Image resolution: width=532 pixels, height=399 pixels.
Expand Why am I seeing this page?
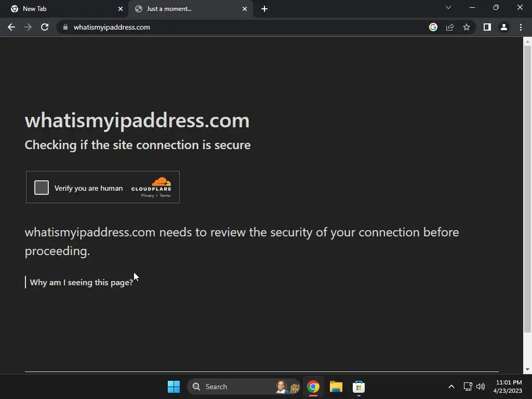pyautogui.click(x=82, y=282)
